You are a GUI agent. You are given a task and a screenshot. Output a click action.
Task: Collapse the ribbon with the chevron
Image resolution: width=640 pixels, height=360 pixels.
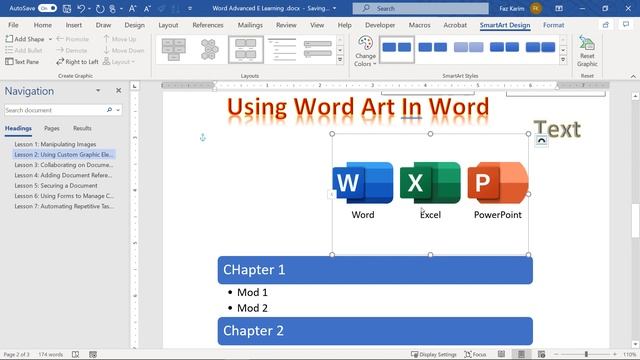[x=633, y=76]
